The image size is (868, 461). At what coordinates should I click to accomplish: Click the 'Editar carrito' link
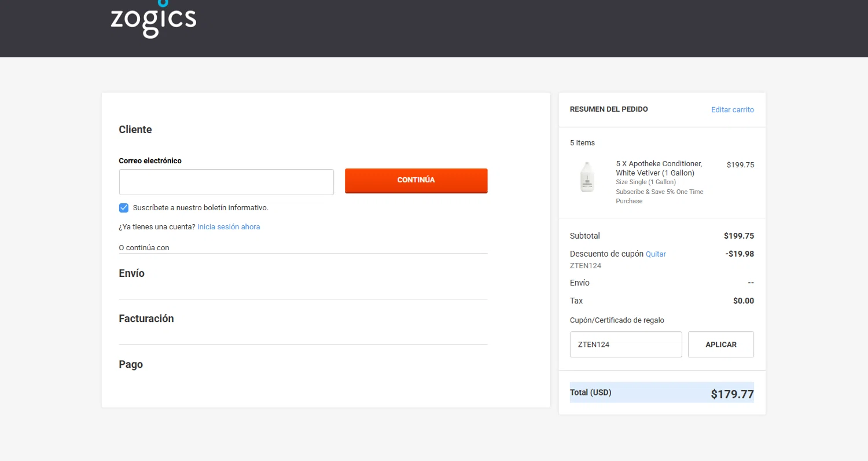pos(732,109)
